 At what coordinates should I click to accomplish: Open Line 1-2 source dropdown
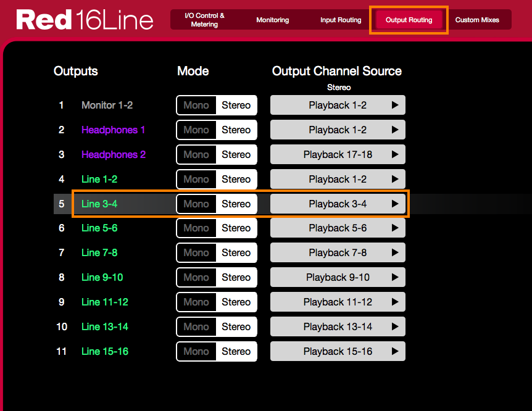tap(338, 179)
